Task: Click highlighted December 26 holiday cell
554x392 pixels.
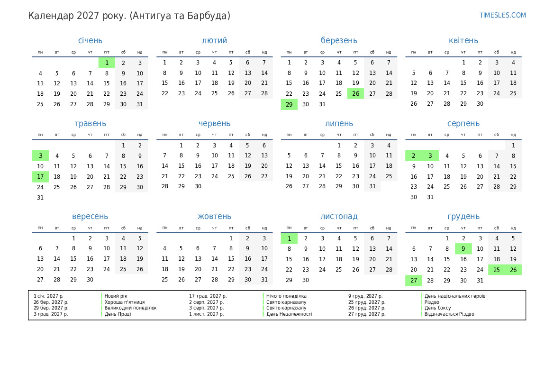Action: [x=513, y=270]
